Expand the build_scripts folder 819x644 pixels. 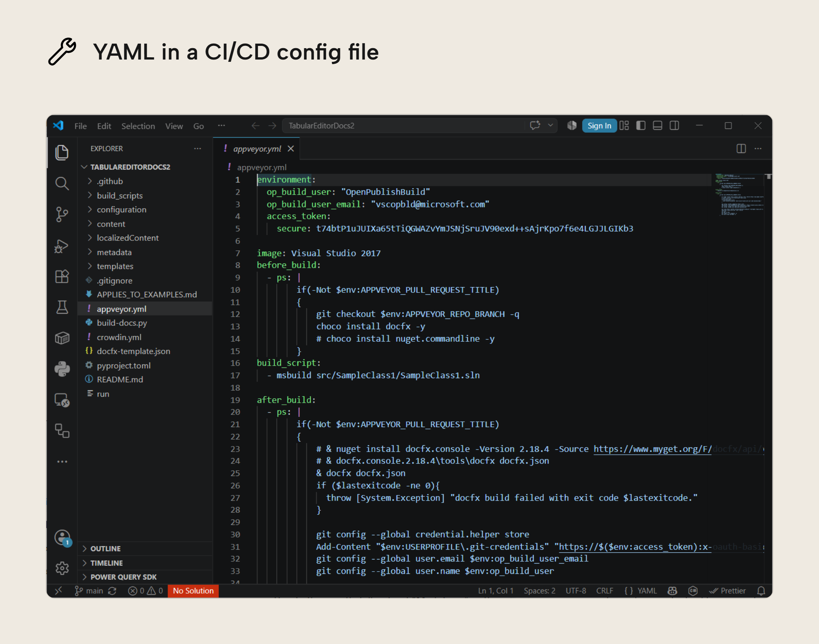[x=145, y=196]
